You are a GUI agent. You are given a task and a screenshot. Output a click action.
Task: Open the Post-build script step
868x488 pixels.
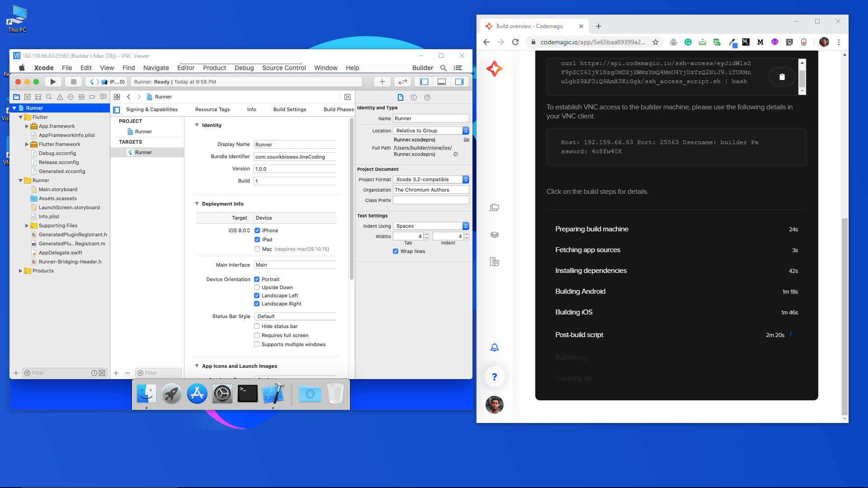coord(676,335)
